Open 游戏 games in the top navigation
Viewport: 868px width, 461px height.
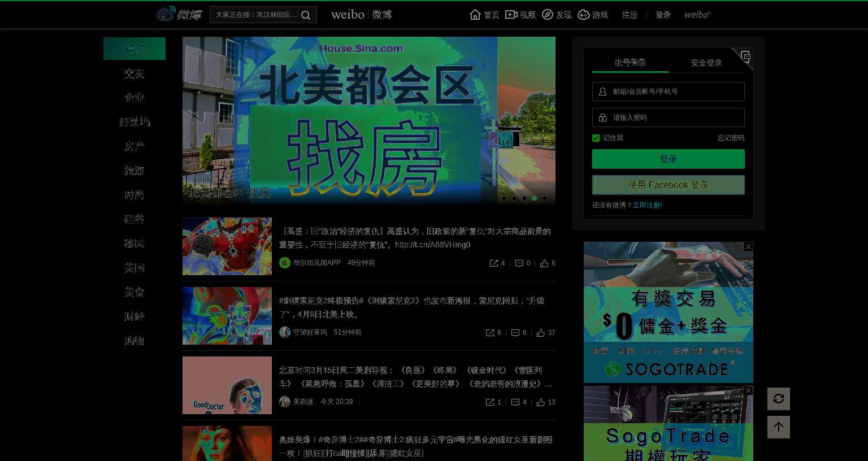coord(593,15)
